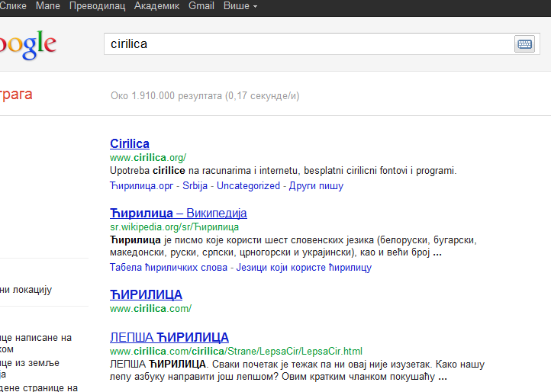Viewport: 551px width, 392px height.
Task: Click the LepsaCir.html green URL
Action: point(236,352)
